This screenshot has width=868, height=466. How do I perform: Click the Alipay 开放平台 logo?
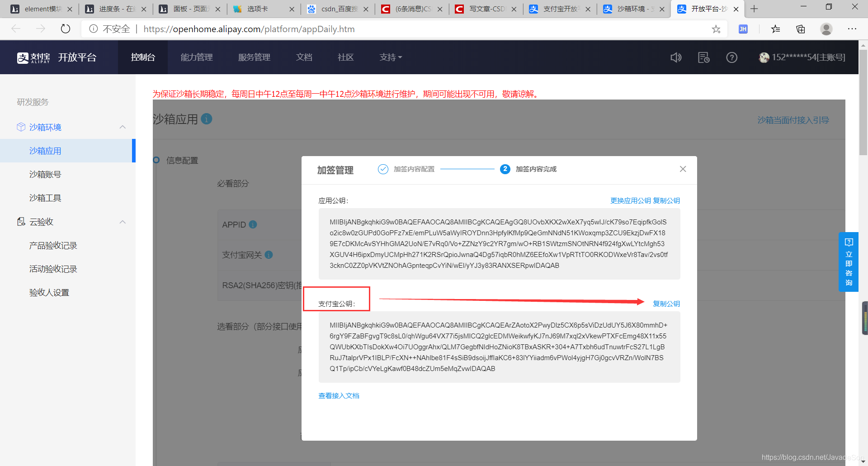point(57,57)
